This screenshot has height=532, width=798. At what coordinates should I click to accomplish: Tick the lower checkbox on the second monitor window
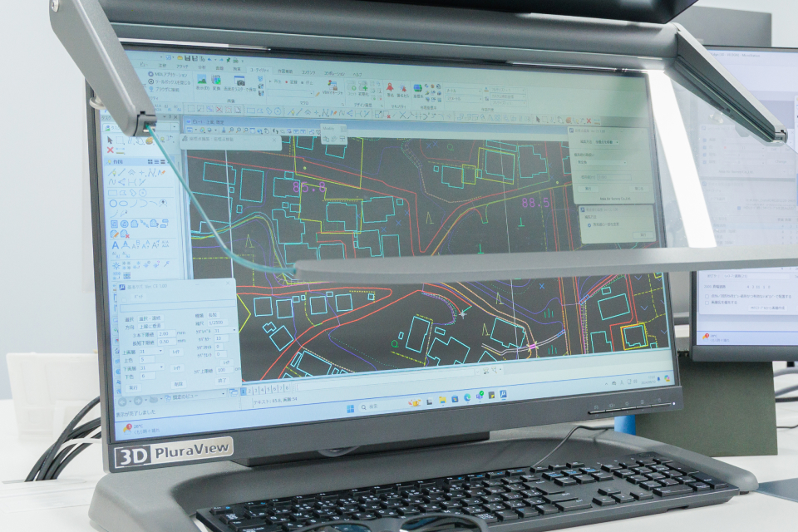pyautogui.click(x=707, y=303)
